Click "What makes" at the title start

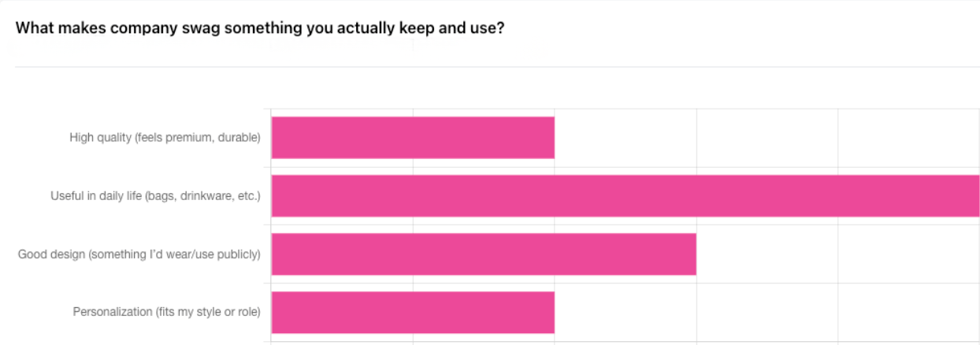click(55, 28)
